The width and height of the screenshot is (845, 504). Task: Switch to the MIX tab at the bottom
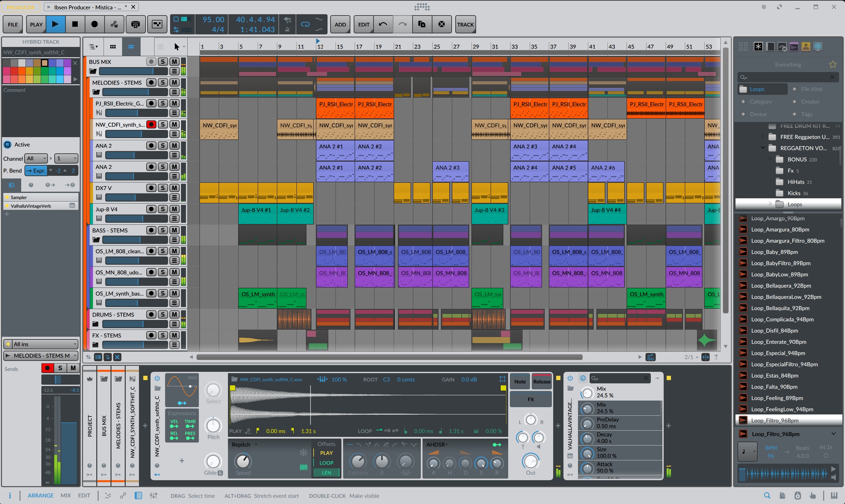66,495
